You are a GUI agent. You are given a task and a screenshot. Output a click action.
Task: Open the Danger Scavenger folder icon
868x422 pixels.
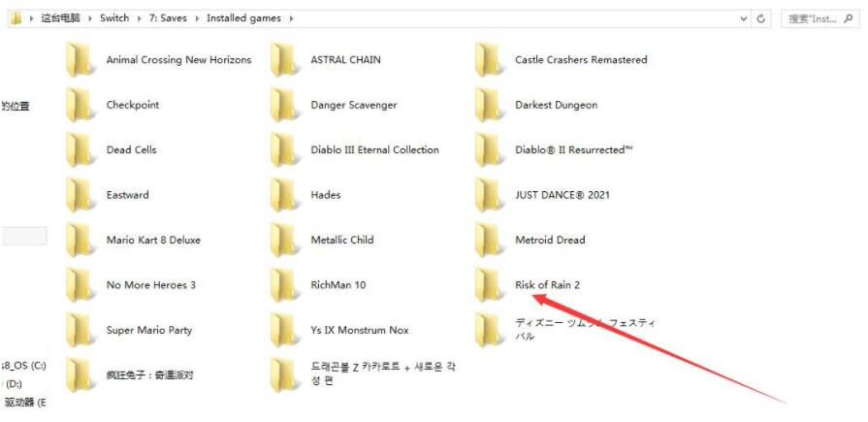pos(285,105)
